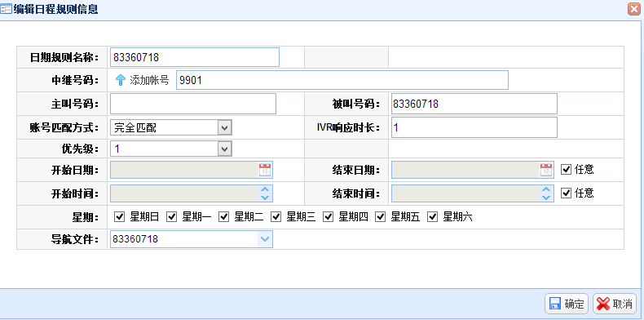Toggle the 星期四 checkbox

pyautogui.click(x=328, y=217)
